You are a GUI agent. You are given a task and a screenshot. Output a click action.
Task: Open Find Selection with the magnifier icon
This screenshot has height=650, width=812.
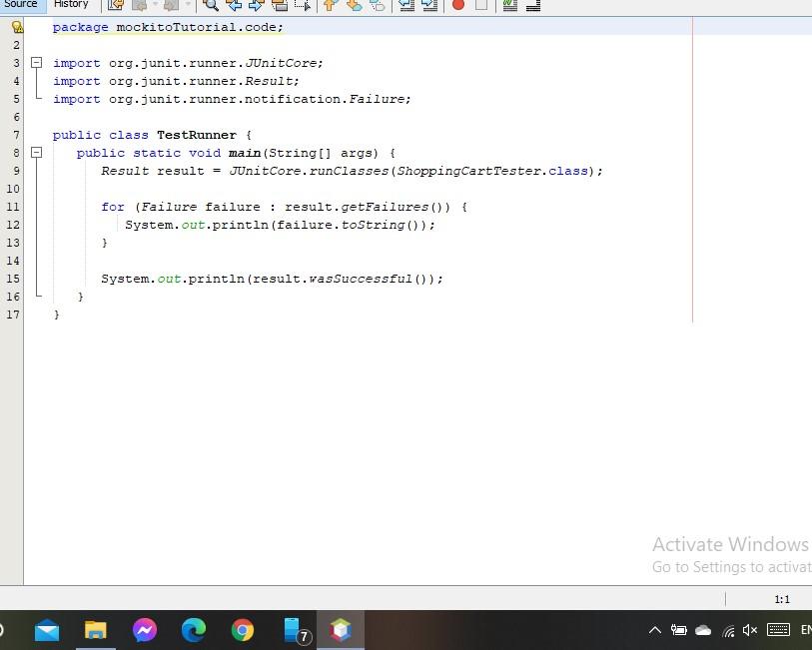[212, 6]
